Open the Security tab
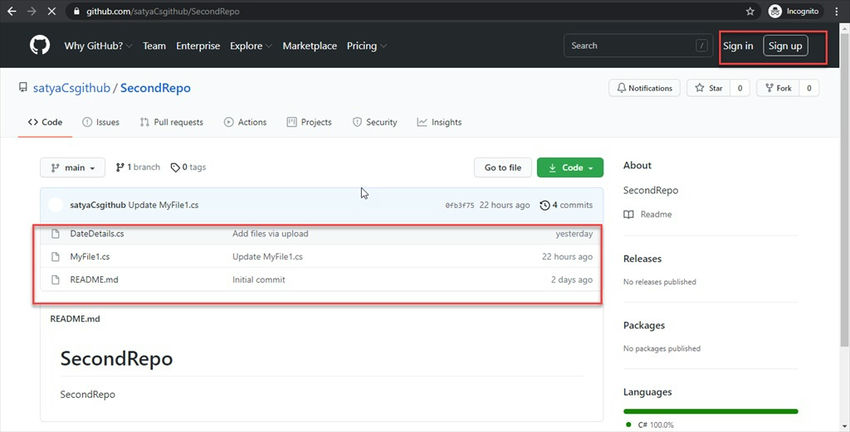850x432 pixels. [375, 122]
